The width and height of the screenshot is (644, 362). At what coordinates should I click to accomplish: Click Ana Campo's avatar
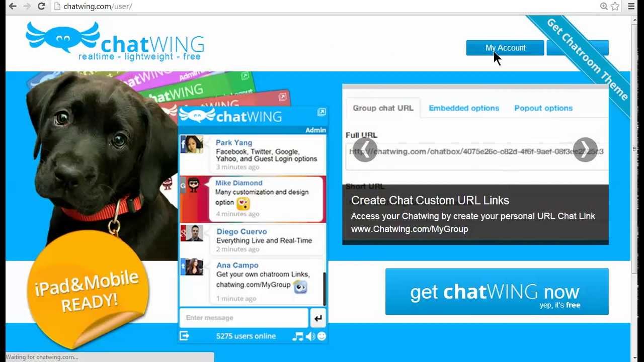(192, 267)
